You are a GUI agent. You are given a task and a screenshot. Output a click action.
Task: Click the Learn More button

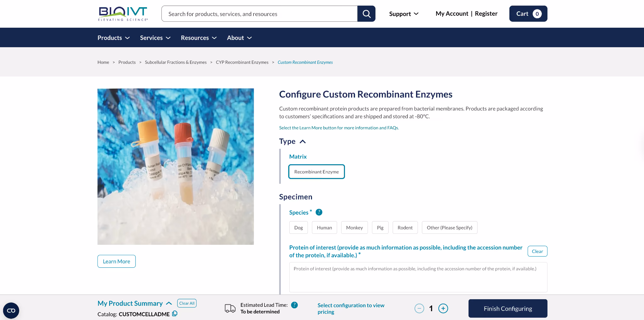(x=116, y=261)
